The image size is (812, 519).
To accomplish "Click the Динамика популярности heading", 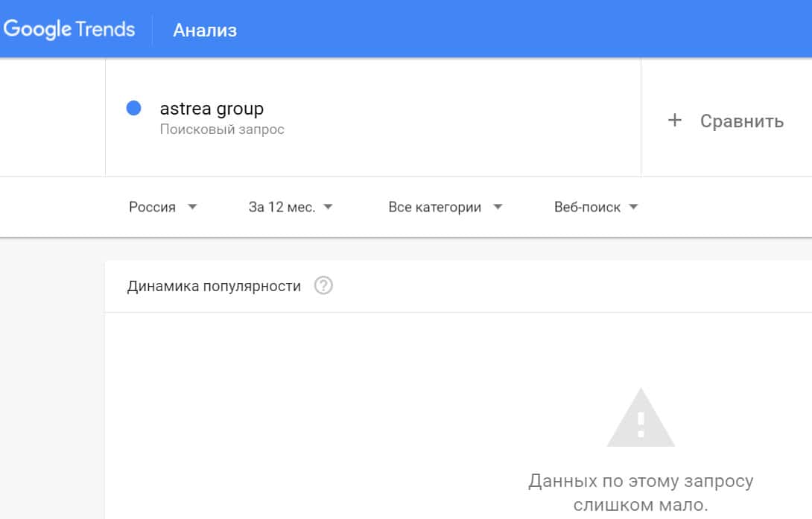I will coord(214,286).
